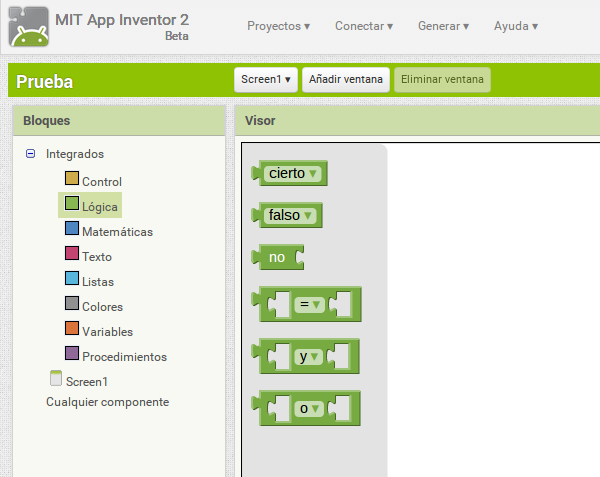The image size is (600, 477).
Task: Click the Eliminar ventana button
Action: (442, 80)
